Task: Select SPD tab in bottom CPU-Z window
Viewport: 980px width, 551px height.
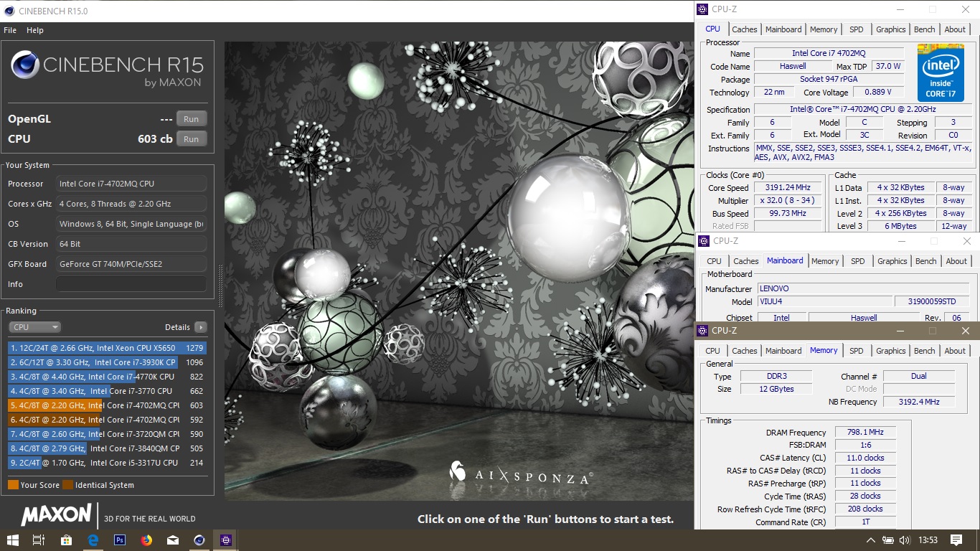Action: point(857,351)
